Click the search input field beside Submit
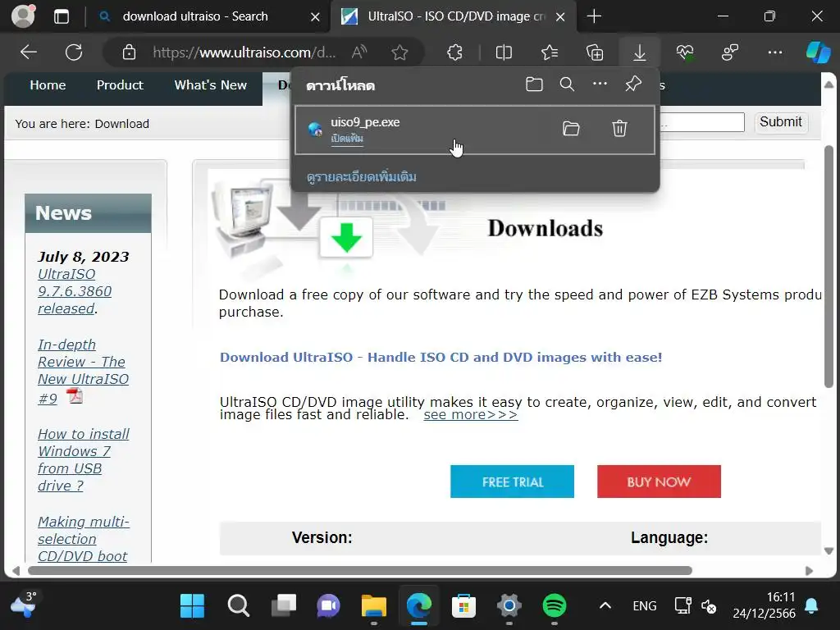This screenshot has height=630, width=840. [x=702, y=123]
